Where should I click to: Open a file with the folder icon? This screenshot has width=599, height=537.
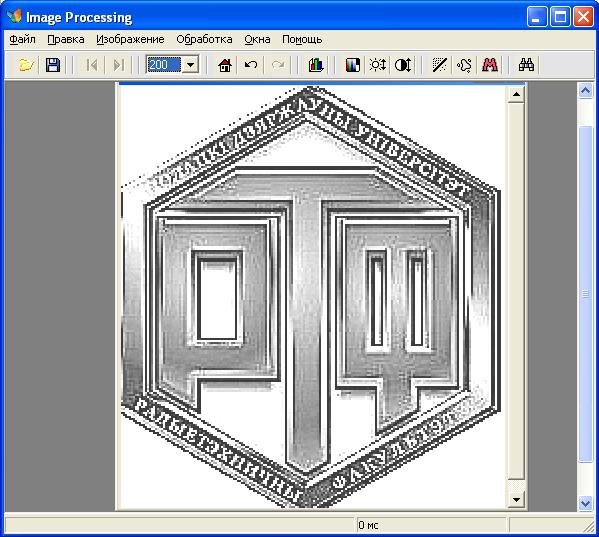point(26,65)
